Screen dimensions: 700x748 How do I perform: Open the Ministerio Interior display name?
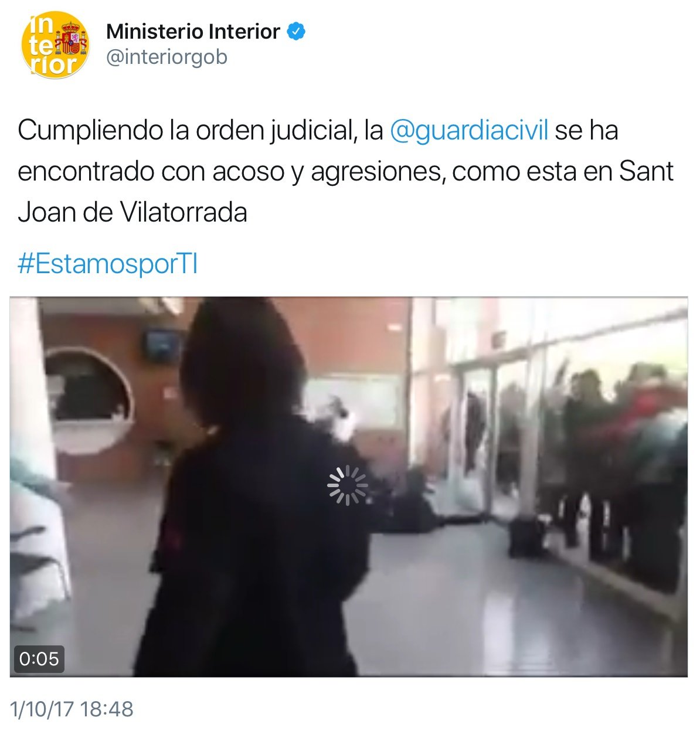(193, 32)
